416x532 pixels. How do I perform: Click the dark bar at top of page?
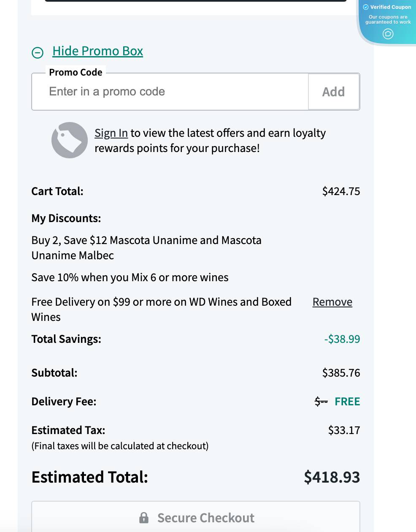coord(196,1)
